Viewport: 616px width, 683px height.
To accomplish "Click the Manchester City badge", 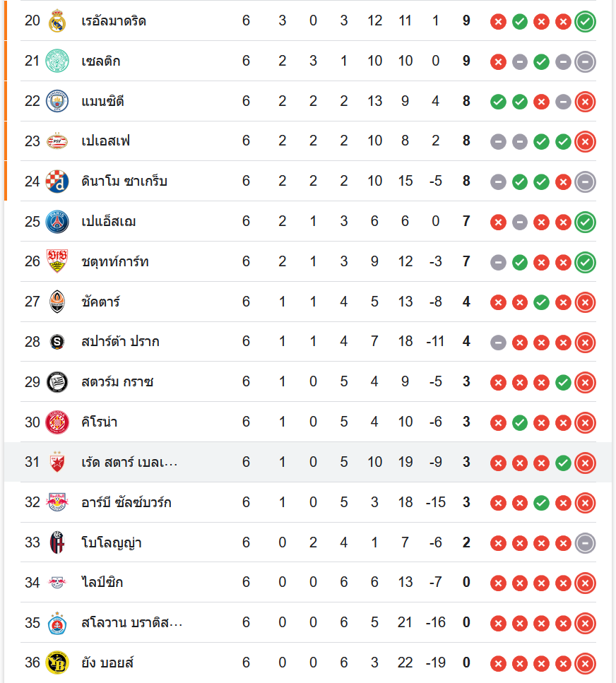I will [x=57, y=101].
